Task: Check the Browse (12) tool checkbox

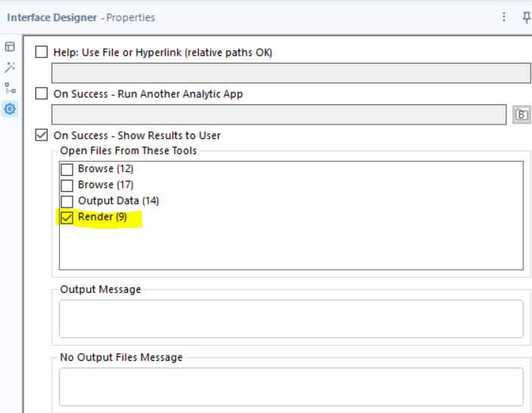Action: click(66, 169)
